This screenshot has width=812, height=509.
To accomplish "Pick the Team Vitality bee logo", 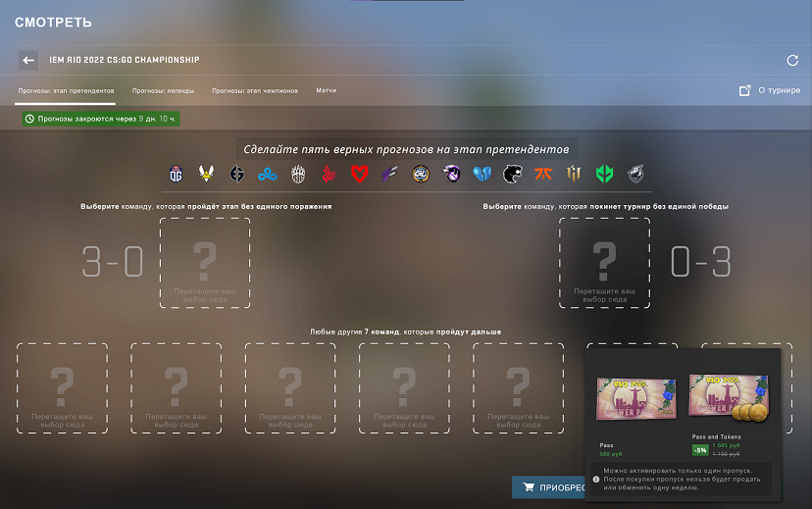I will pos(206,173).
